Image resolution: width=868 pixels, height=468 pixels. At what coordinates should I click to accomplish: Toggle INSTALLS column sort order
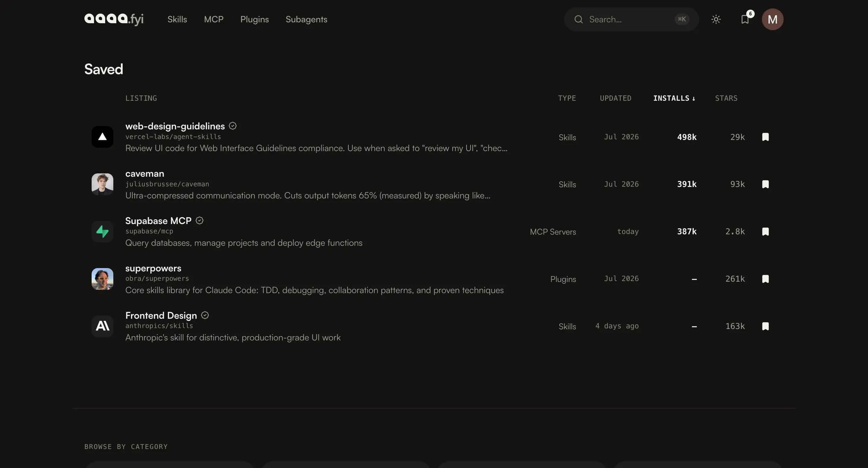pyautogui.click(x=674, y=98)
